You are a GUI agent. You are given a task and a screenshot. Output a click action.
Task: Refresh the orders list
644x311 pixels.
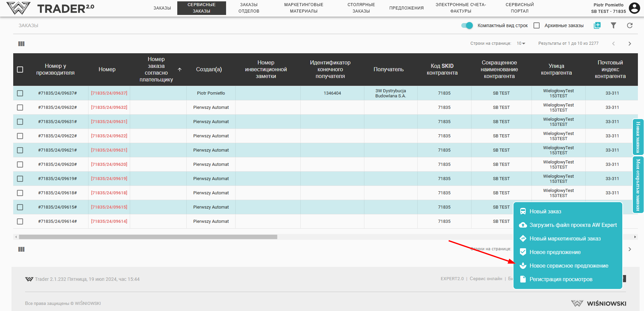tap(629, 25)
